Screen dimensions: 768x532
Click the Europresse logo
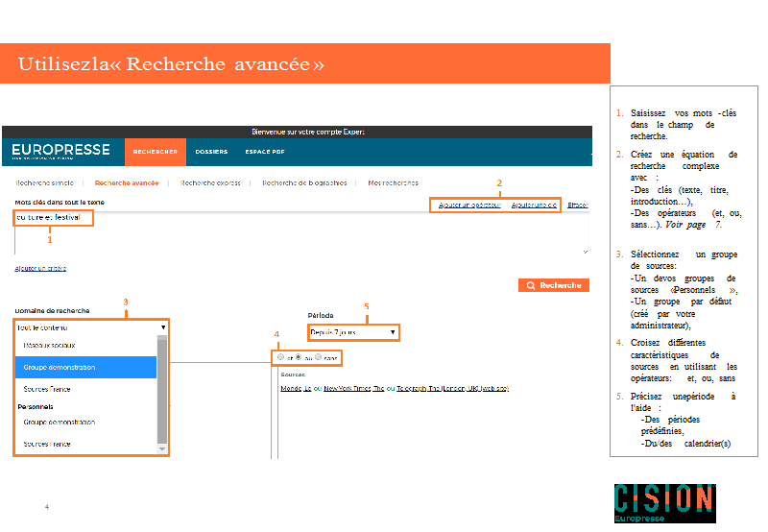click(x=61, y=151)
